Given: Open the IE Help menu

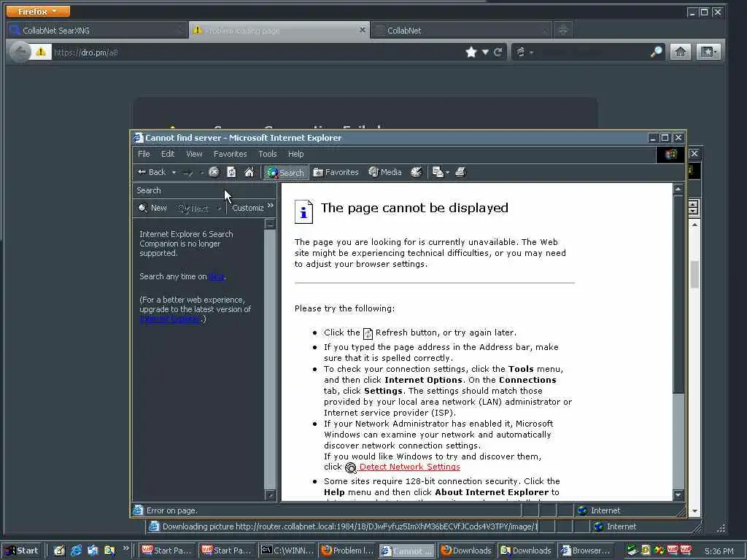Looking at the screenshot, I should (295, 154).
